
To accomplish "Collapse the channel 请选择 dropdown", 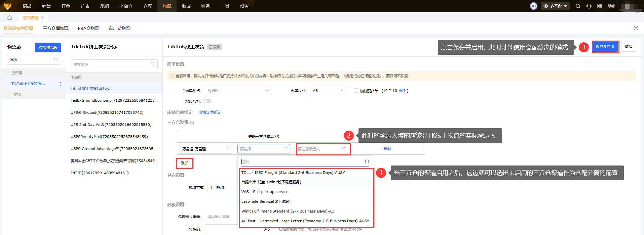I will [x=264, y=149].
